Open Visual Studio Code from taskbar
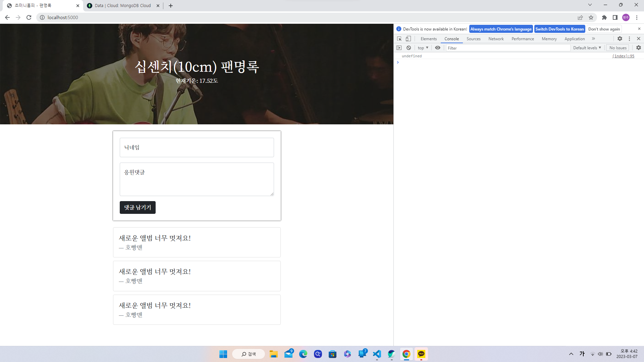 pyautogui.click(x=377, y=354)
